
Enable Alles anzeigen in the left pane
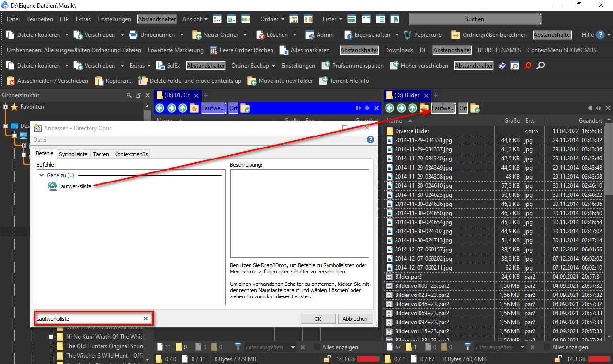click(x=318, y=347)
